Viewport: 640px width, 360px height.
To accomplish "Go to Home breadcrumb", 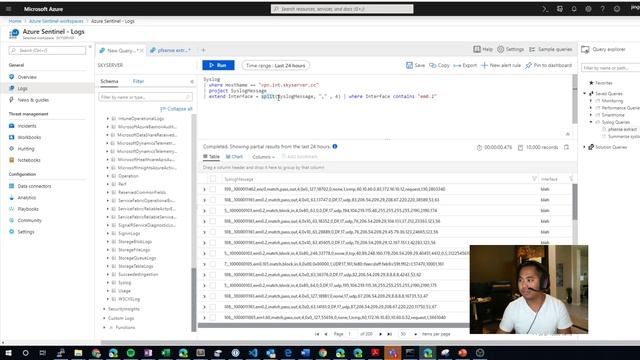I will coord(15,21).
